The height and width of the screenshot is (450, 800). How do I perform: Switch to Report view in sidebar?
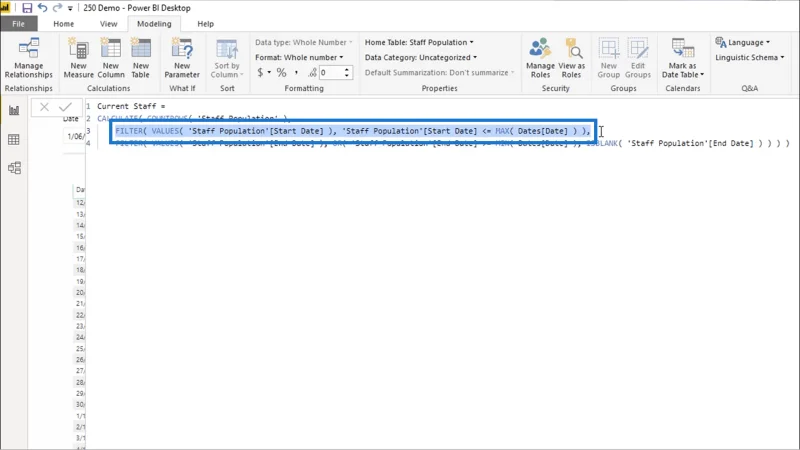pos(14,110)
